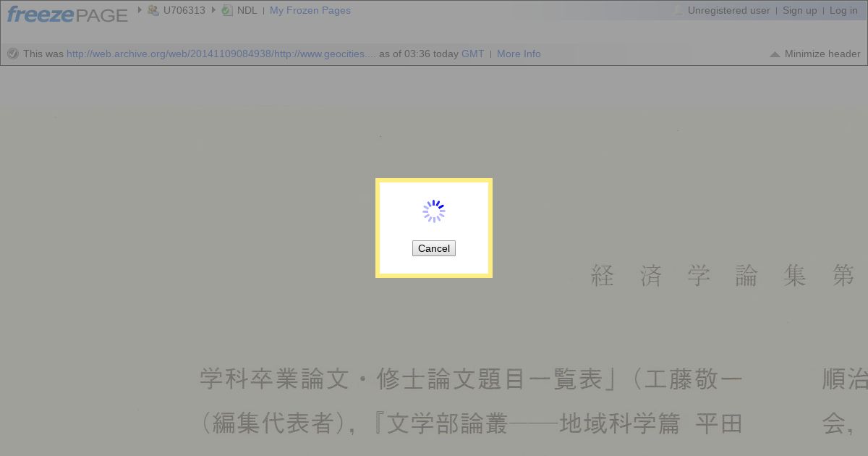Click the user icon beside U706313
The height and width of the screenshot is (456, 868).
pyautogui.click(x=153, y=10)
